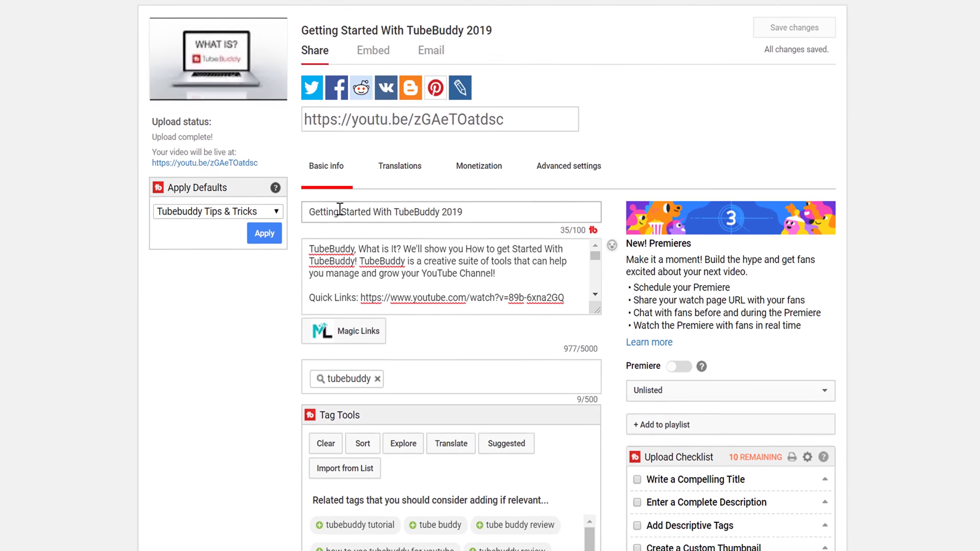Click TubeBuddy logo in Apply Defaults header
980x551 pixels.
[158, 187]
